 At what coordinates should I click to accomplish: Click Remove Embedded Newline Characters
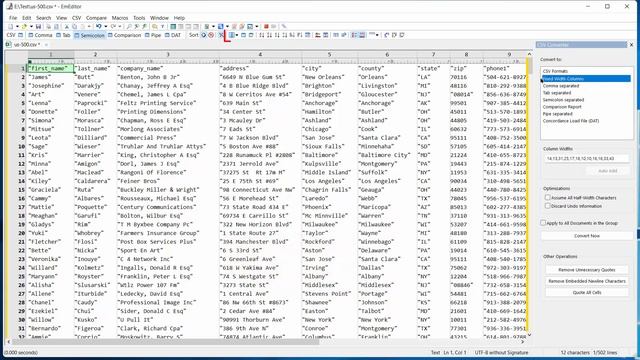point(587,281)
